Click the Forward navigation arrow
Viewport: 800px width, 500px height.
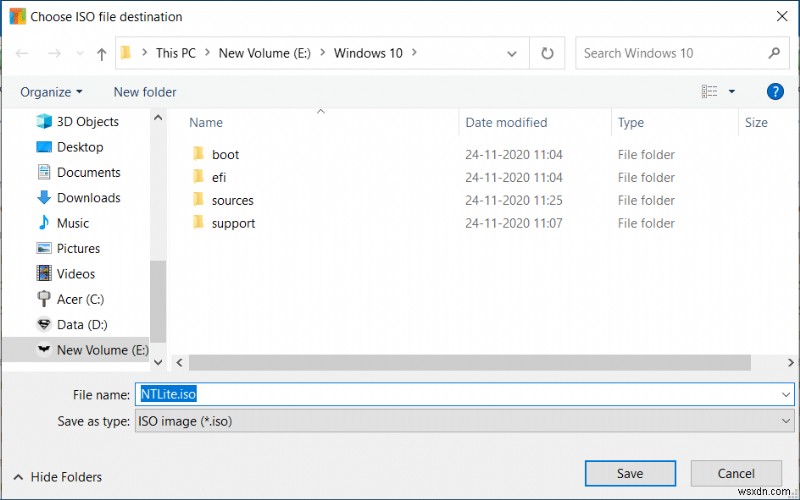(x=55, y=53)
